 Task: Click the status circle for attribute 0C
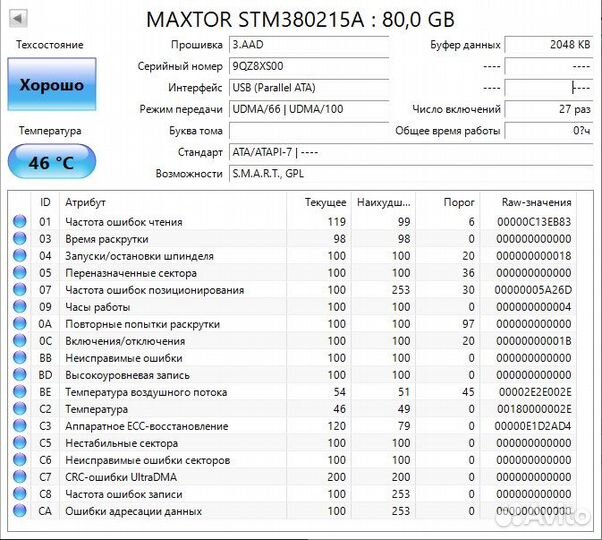pos(20,340)
